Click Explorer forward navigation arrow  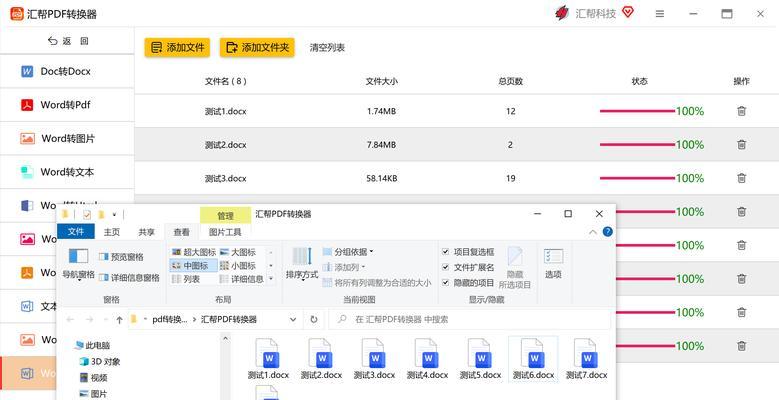pos(89,320)
